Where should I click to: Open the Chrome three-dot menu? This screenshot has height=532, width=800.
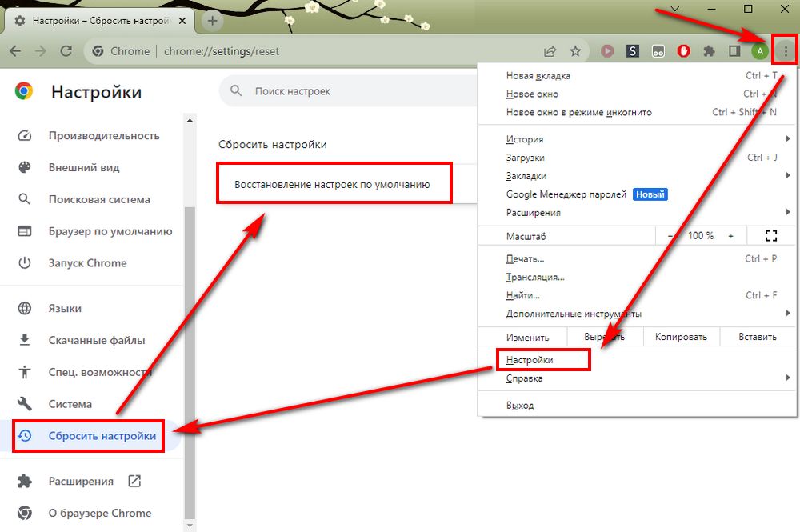point(786,51)
